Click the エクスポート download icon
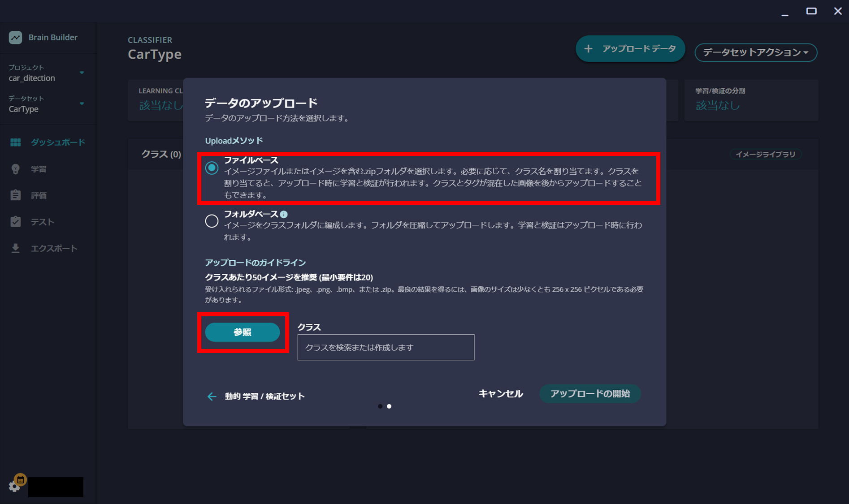Image resolution: width=849 pixels, height=504 pixels. point(16,248)
